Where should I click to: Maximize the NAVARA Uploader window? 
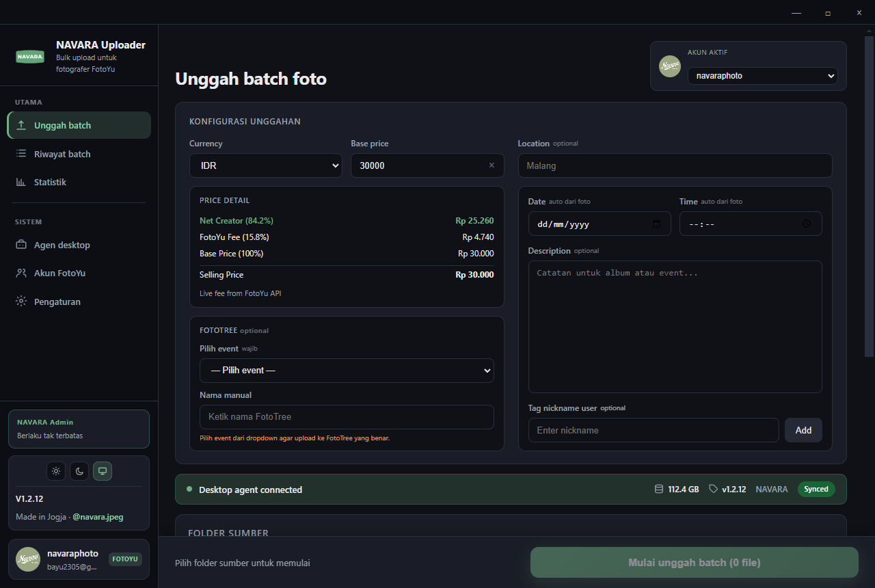[x=828, y=12]
